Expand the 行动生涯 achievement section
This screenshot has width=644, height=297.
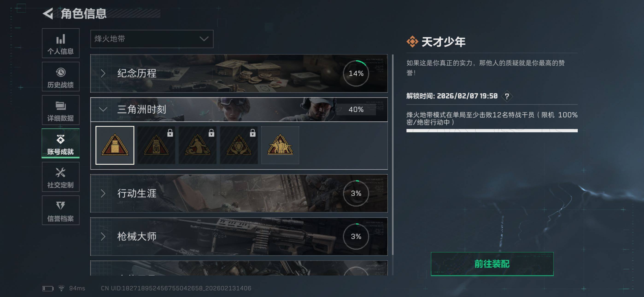tap(239, 193)
